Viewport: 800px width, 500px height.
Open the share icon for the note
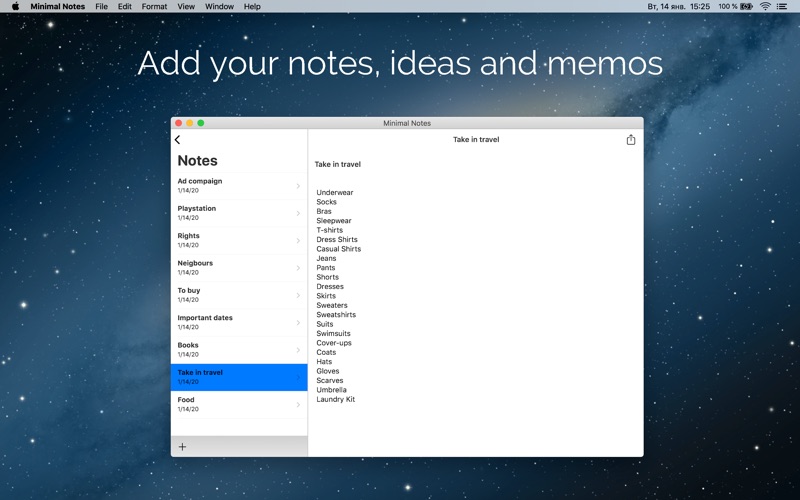(631, 139)
